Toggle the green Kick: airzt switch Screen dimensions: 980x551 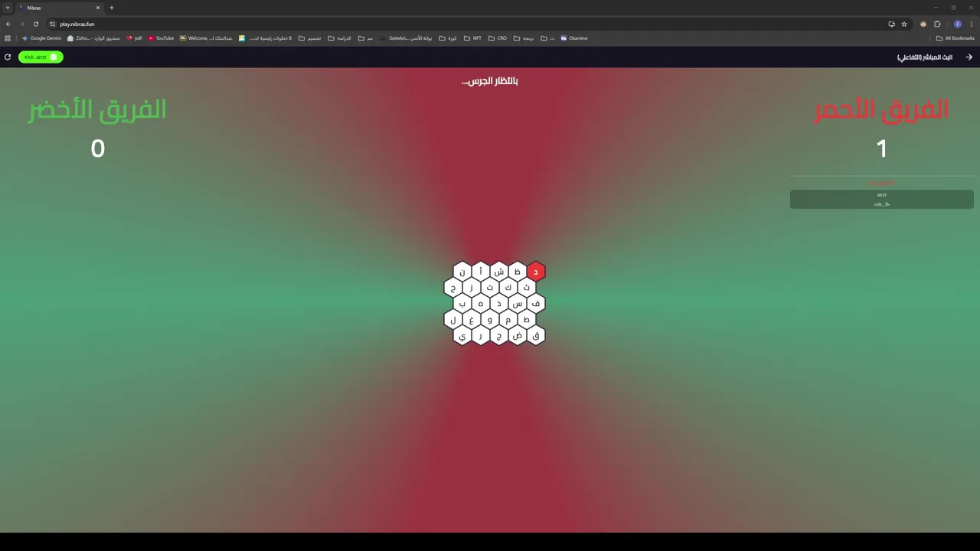[41, 57]
